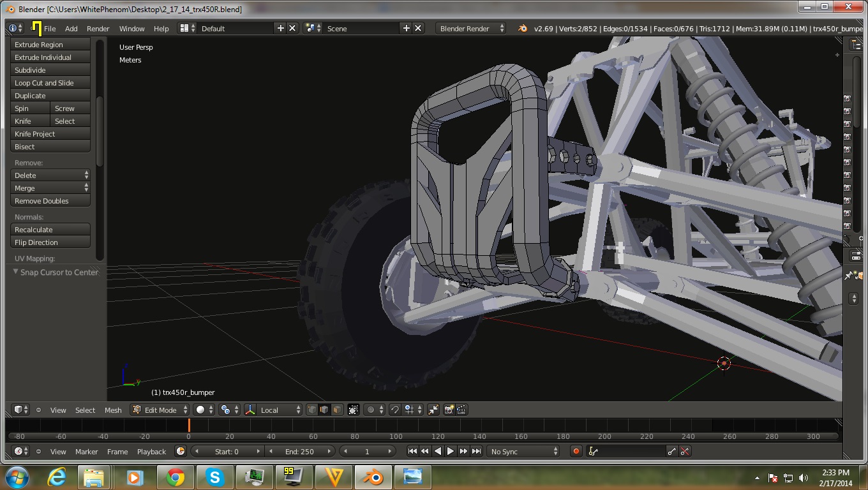Viewport: 868px width, 490px height.
Task: Play animation in reverse
Action: (x=438, y=451)
